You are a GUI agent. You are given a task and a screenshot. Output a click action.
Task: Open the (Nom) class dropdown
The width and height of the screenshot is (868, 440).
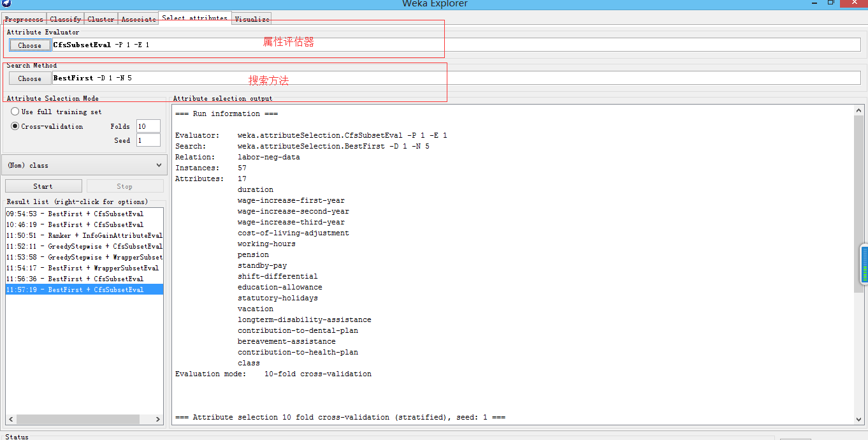click(85, 165)
